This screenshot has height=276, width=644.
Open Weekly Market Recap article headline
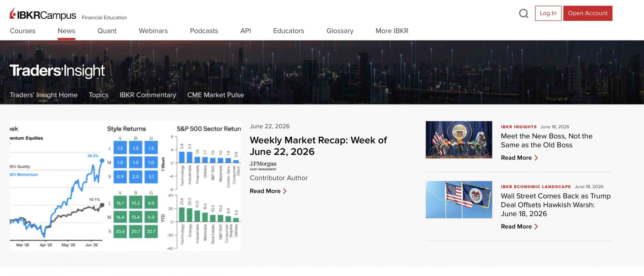coord(318,146)
